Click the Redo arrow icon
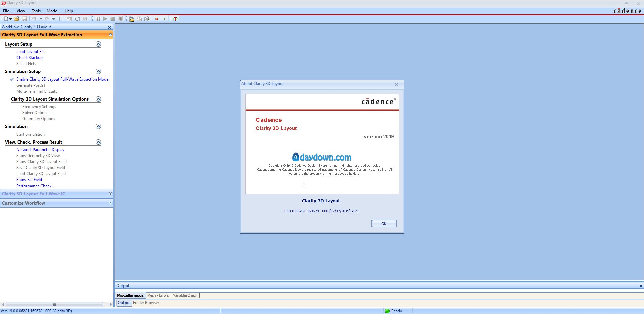Screen dimensions: 644x314 click(x=47, y=19)
